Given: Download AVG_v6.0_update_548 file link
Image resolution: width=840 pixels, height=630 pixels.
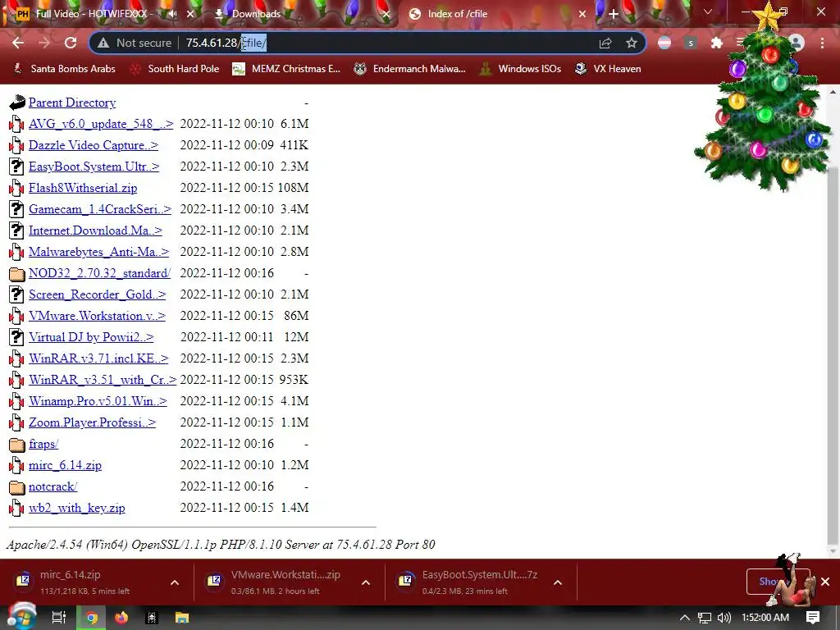Looking at the screenshot, I should [101, 124].
